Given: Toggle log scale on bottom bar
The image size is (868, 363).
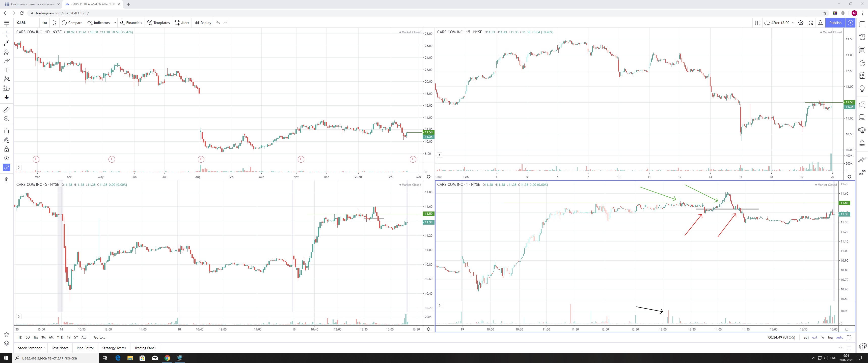Looking at the screenshot, I should click(830, 337).
